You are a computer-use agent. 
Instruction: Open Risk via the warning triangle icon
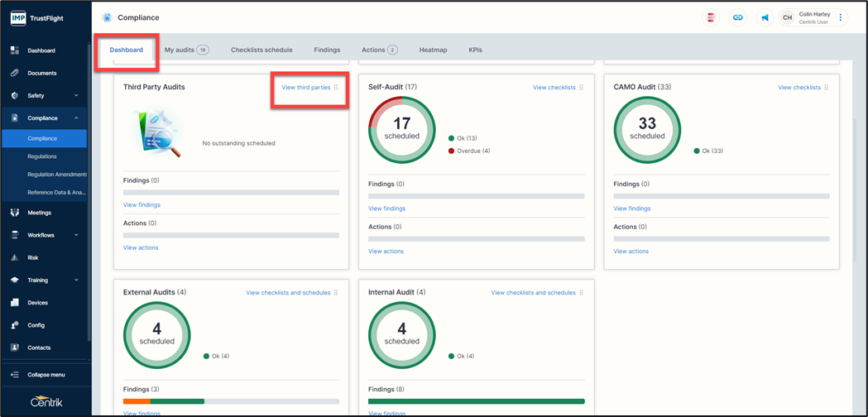16,257
